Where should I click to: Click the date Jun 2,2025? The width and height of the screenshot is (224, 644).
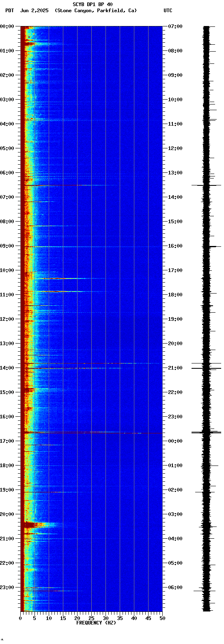click(x=34, y=11)
